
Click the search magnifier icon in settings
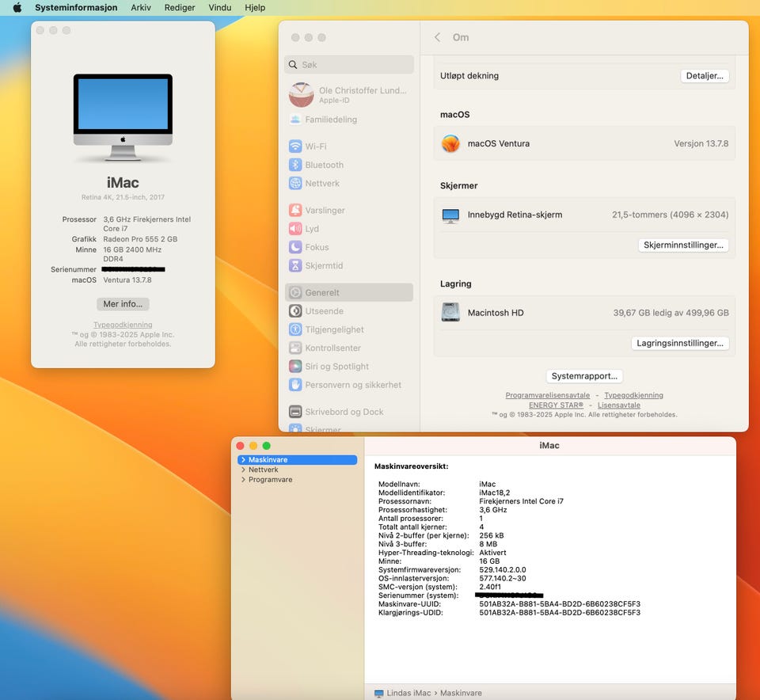coord(293,64)
